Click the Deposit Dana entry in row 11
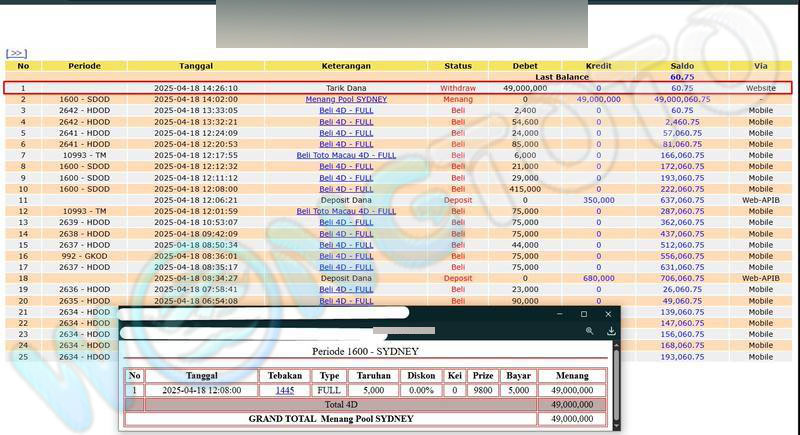This screenshot has width=800, height=435. point(346,200)
